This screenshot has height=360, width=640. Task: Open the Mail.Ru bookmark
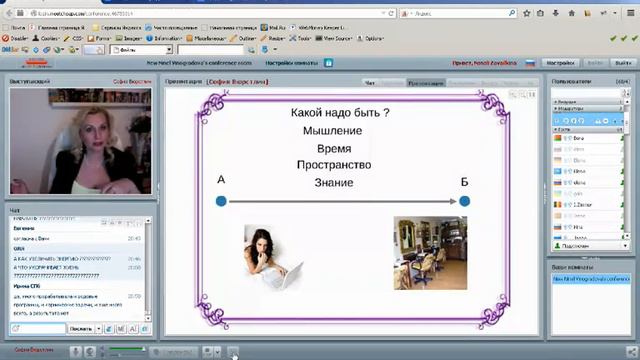(x=273, y=28)
